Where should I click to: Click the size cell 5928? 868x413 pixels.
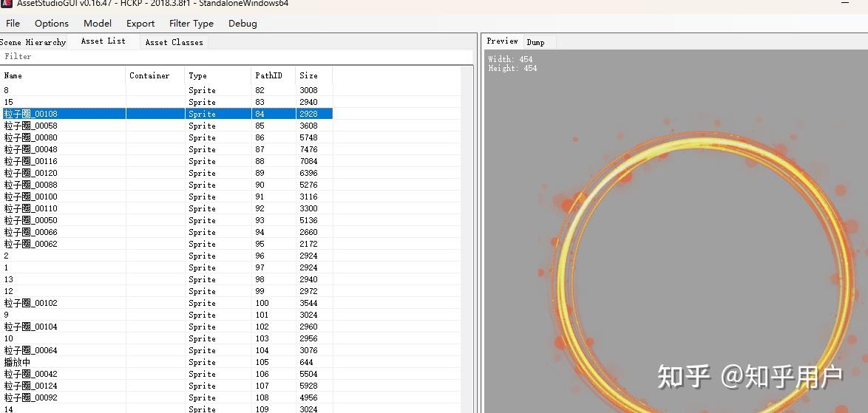(309, 386)
